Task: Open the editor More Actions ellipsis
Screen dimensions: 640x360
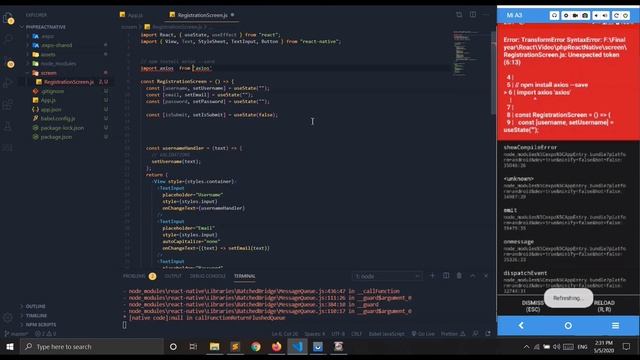Action: pos(486,15)
